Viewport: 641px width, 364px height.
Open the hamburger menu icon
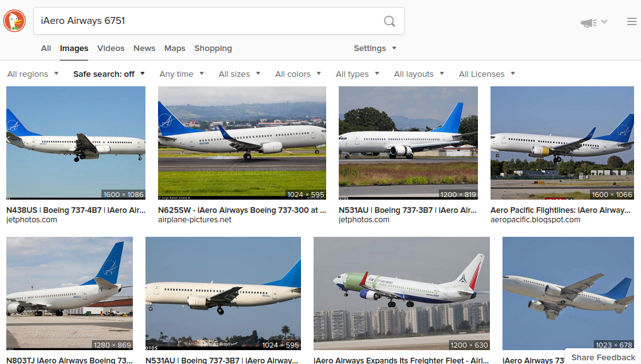tap(632, 21)
